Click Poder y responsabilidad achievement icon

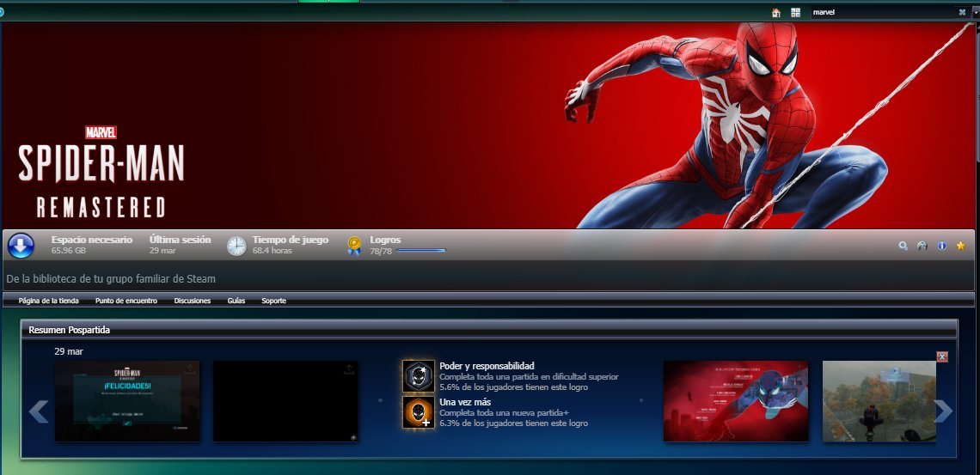click(418, 376)
